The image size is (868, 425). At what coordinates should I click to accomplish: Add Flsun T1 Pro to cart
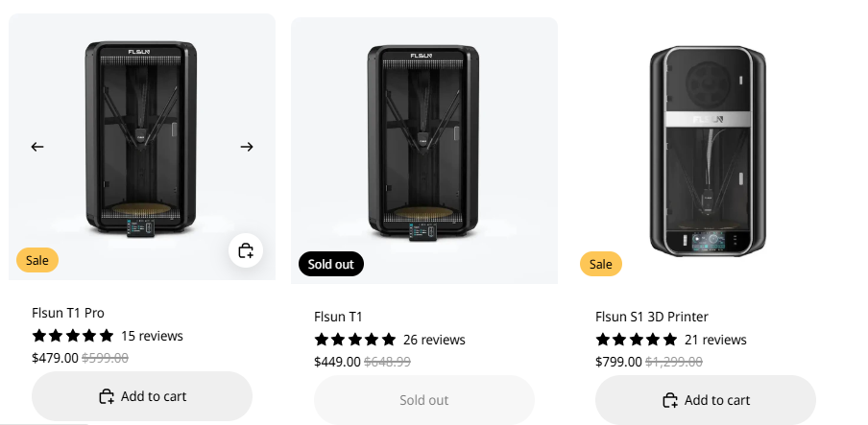[142, 396]
